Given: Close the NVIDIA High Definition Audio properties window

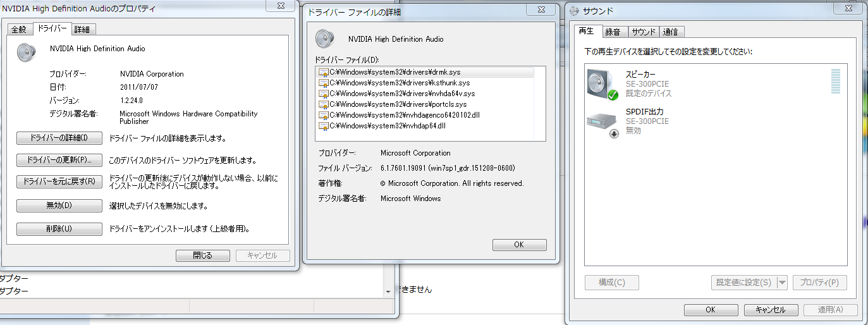Looking at the screenshot, I should pyautogui.click(x=282, y=5).
